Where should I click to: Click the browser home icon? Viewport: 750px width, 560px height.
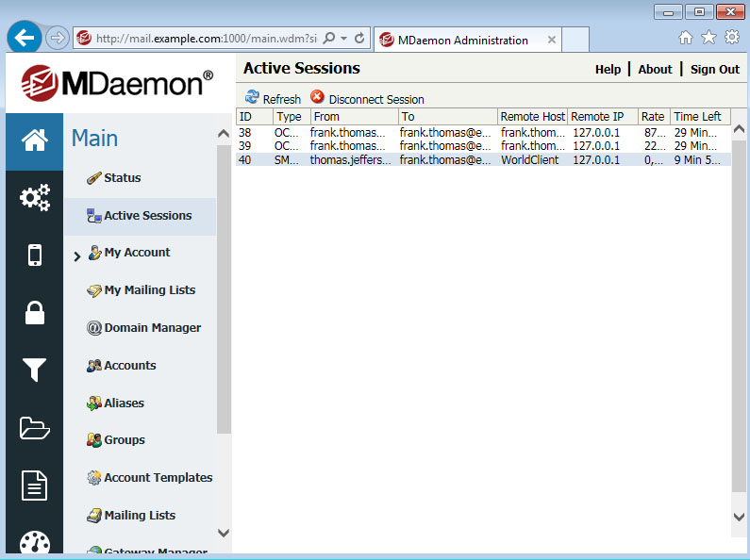(x=686, y=38)
